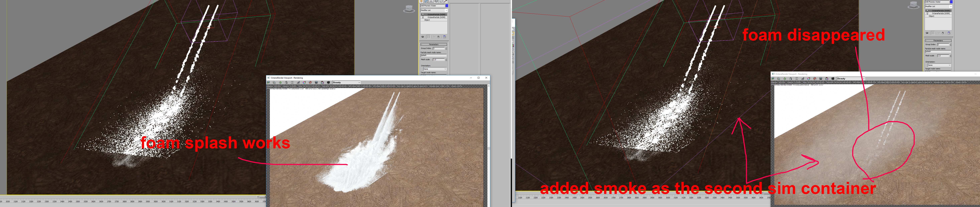Screen dimensions: 980x207
Task: Open the Modifier List dropdown in left panel
Action: [x=434, y=10]
